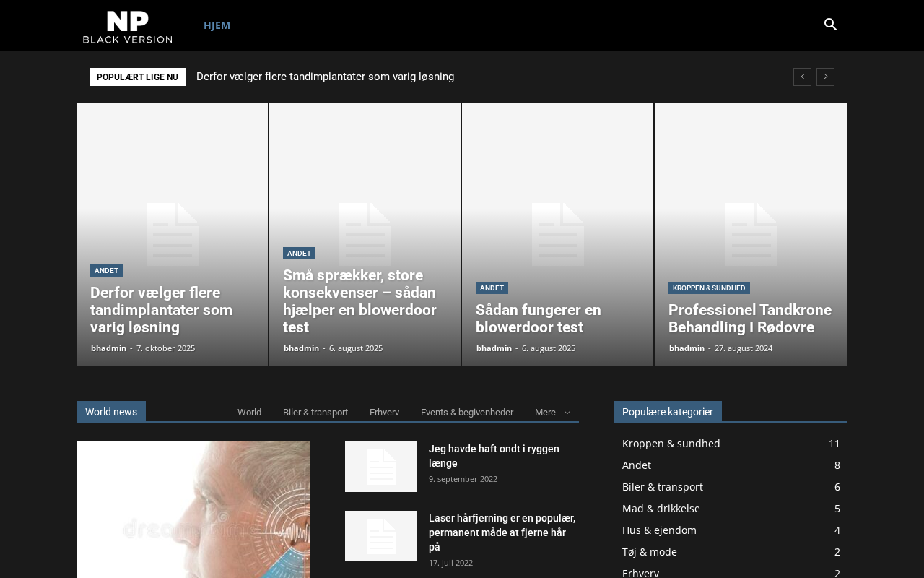Show previous trending headline arrow
Image resolution: width=924 pixels, height=578 pixels.
point(802,77)
